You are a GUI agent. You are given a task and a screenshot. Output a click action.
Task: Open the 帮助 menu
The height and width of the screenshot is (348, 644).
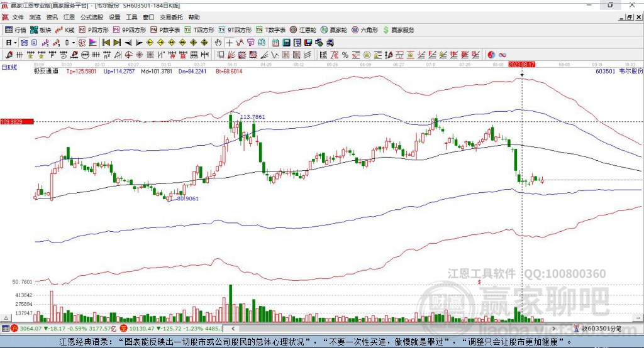pyautogui.click(x=194, y=17)
